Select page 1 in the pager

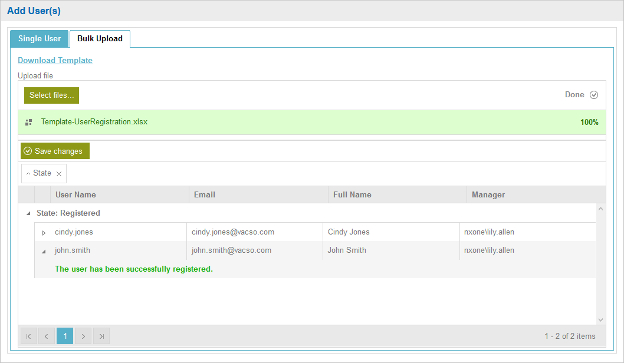(65, 336)
